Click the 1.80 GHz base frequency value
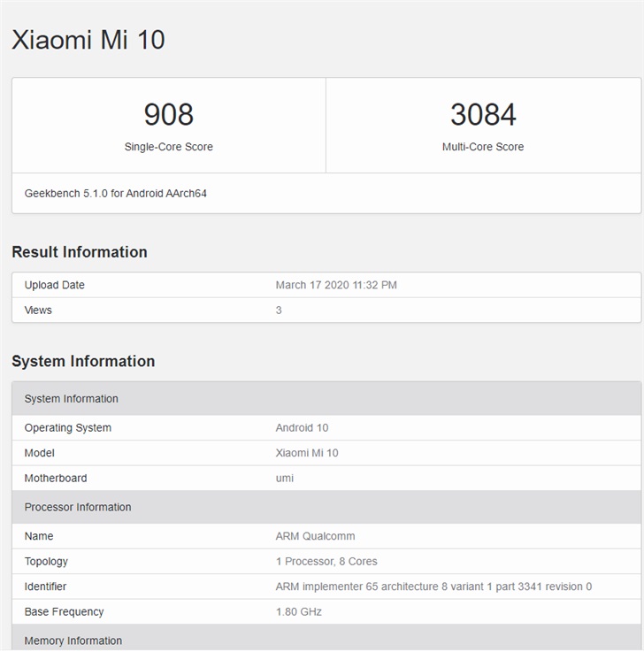 299,611
